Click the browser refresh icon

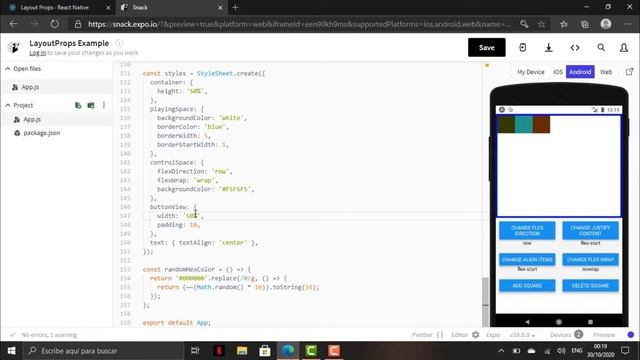54,24
